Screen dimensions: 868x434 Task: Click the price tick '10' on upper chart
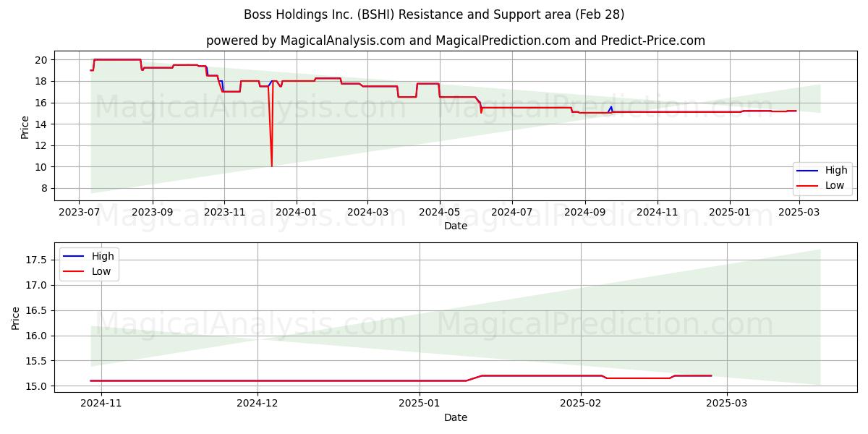[41, 167]
